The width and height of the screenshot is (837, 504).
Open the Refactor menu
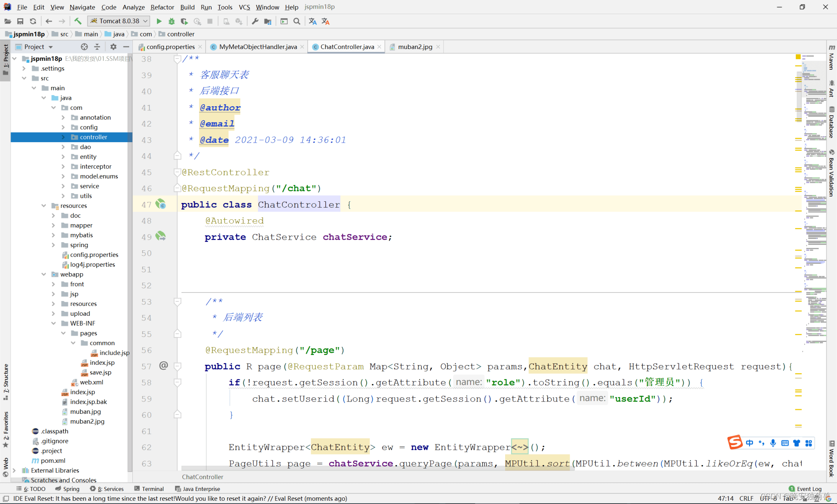click(162, 7)
